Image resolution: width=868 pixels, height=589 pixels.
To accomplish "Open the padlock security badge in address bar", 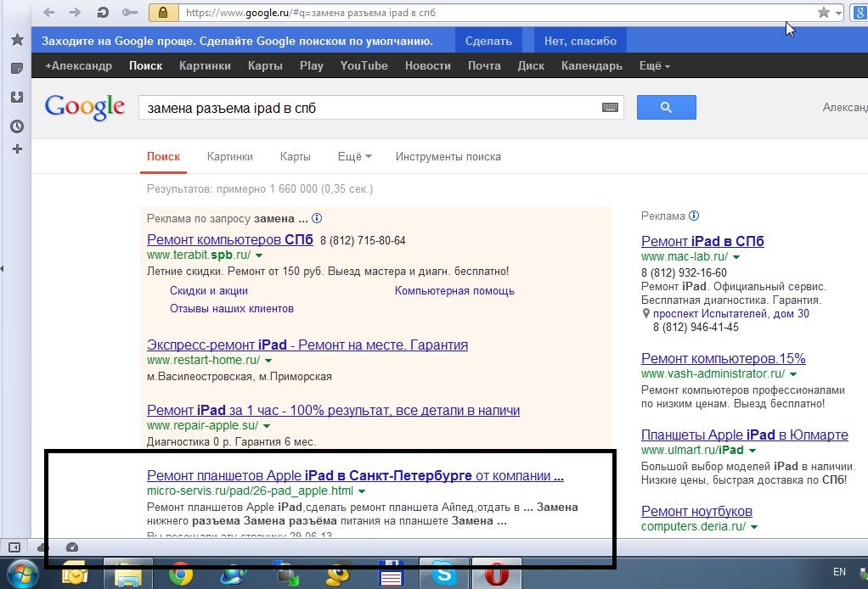I will click(163, 12).
